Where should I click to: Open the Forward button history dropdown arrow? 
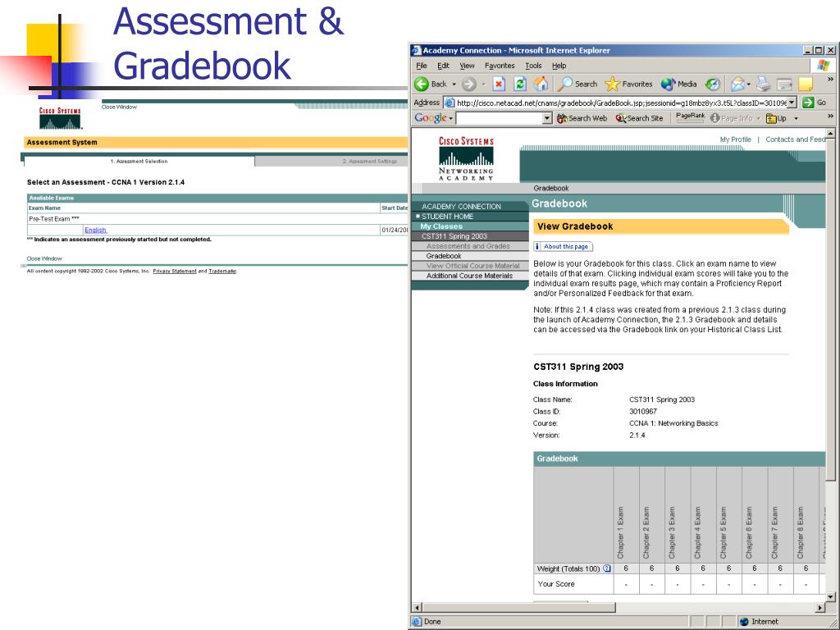tap(482, 84)
